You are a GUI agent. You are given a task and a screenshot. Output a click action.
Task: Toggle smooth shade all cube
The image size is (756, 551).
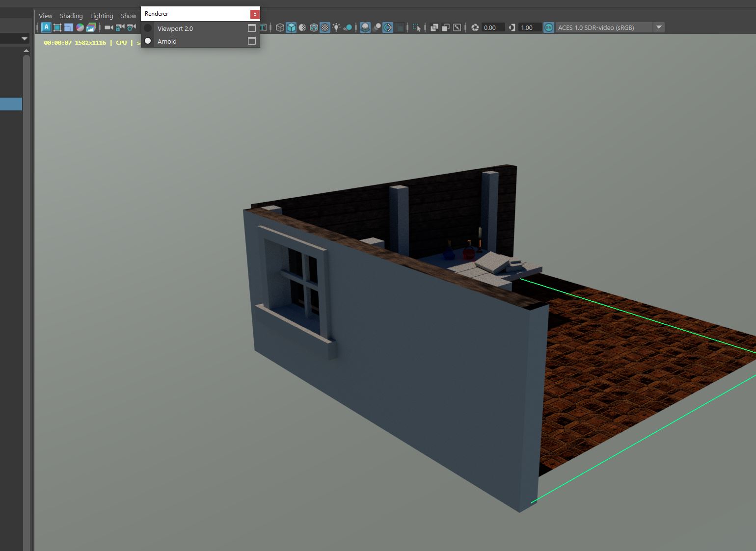291,27
